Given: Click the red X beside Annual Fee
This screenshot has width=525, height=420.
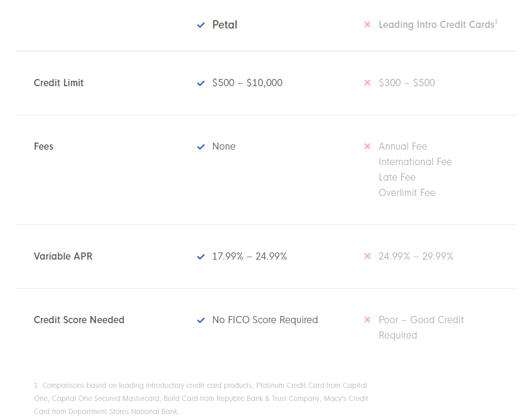Looking at the screenshot, I should [367, 146].
